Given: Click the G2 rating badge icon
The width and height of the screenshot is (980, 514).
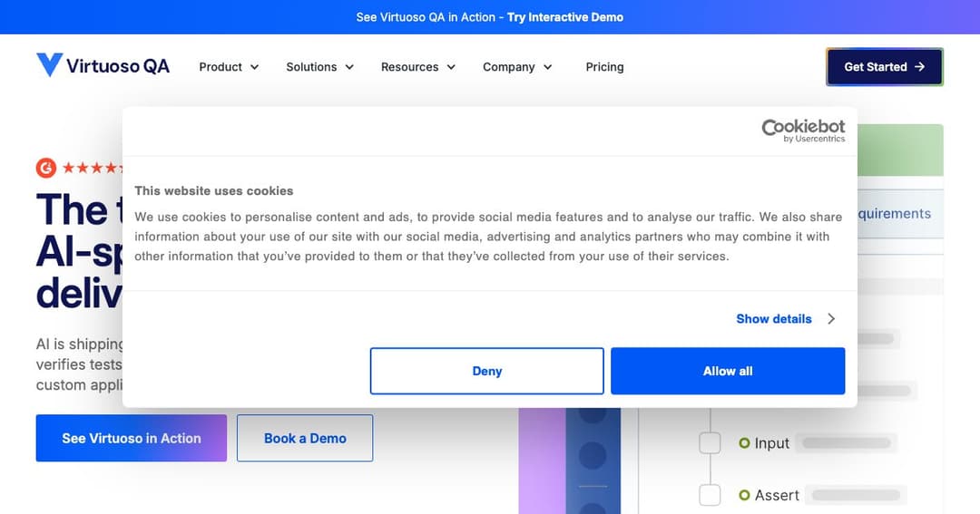Looking at the screenshot, I should point(46,168).
